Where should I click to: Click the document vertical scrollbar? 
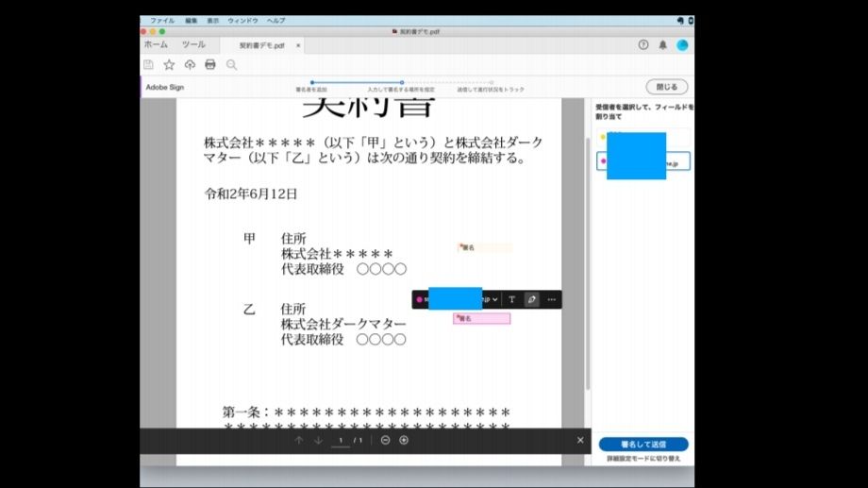[588, 263]
